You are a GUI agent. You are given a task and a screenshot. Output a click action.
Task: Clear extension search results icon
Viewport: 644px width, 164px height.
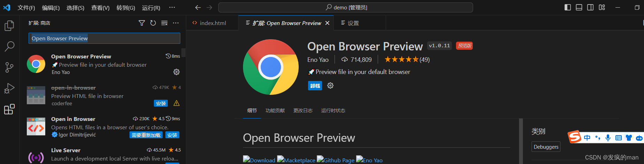pyautogui.click(x=164, y=23)
